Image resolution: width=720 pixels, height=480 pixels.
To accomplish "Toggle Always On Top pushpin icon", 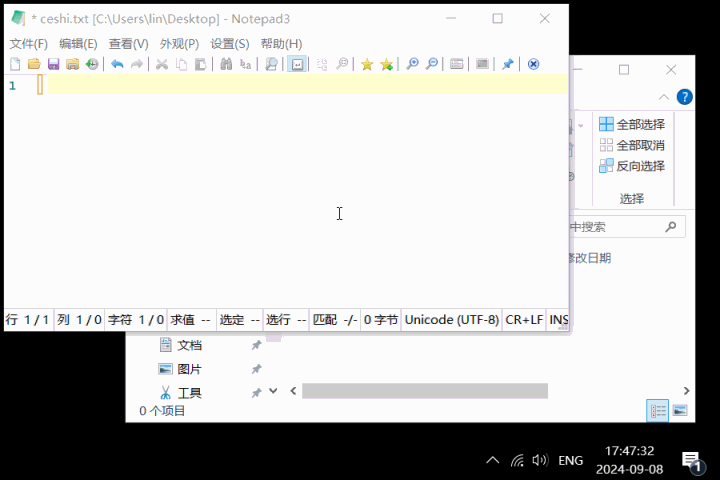I will 507,64.
